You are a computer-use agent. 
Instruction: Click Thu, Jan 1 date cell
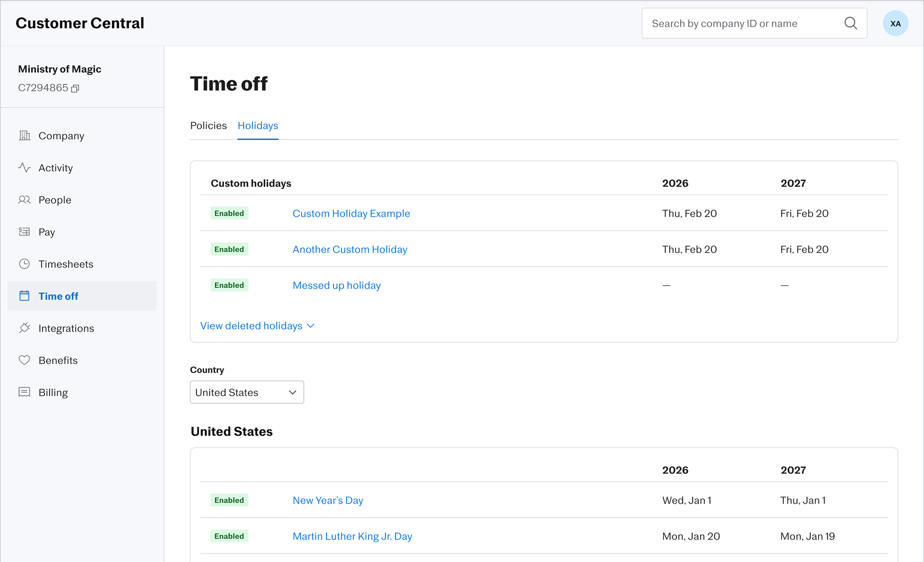pyautogui.click(x=803, y=500)
